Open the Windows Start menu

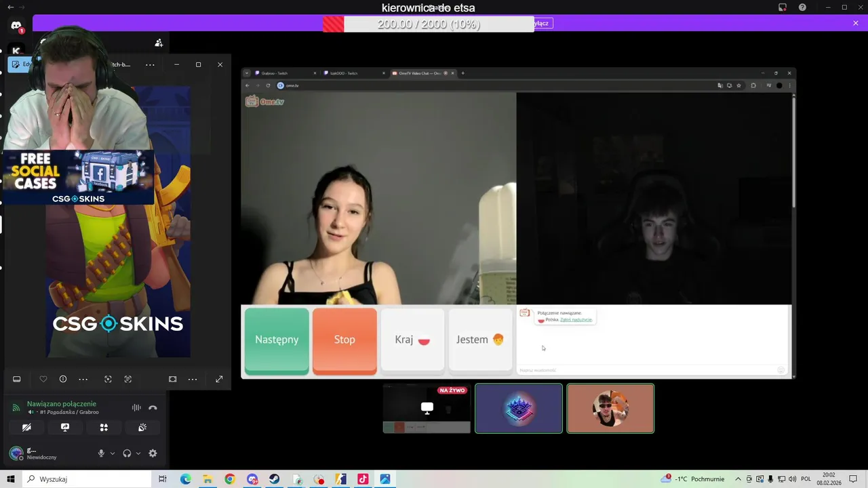[11, 479]
